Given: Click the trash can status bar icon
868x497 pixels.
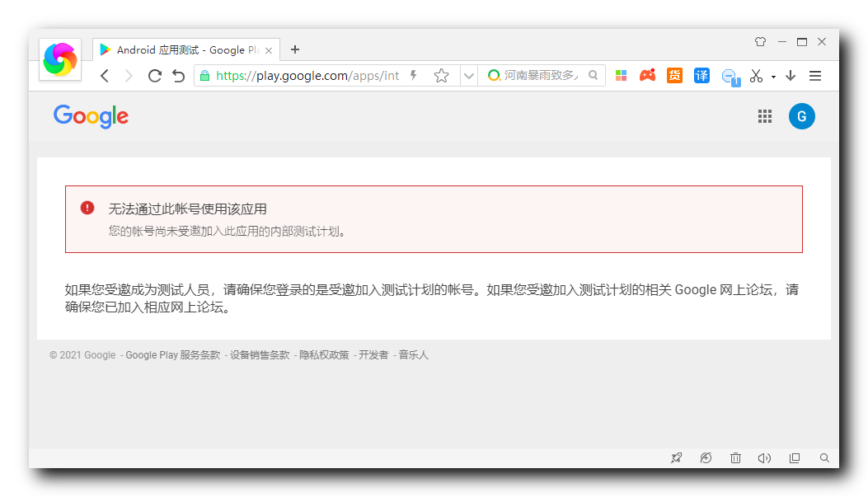Looking at the screenshot, I should [735, 457].
